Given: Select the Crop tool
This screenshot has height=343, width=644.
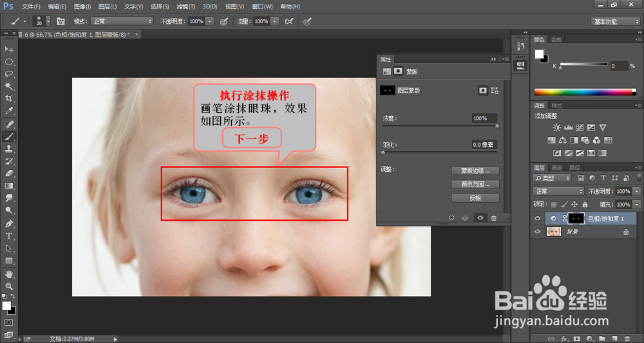Looking at the screenshot, I should coord(8,98).
